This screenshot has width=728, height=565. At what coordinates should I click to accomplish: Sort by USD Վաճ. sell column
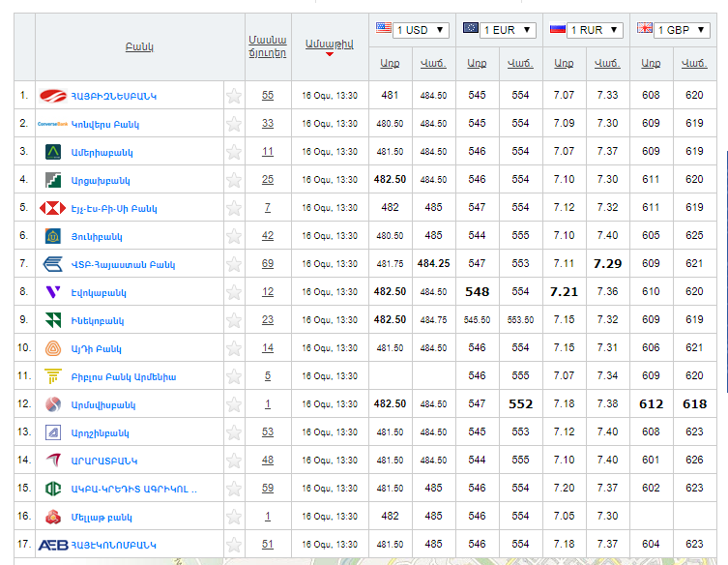(x=433, y=64)
